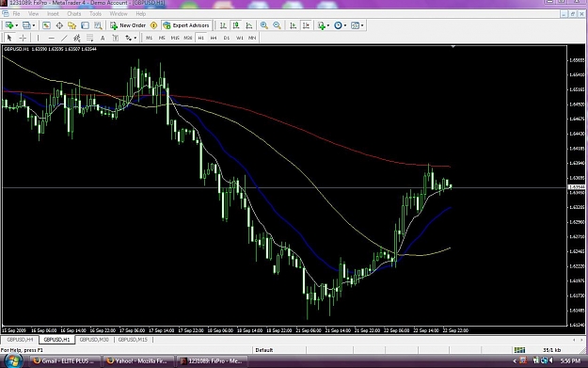Image resolution: width=588 pixels, height=368 pixels.
Task: Toggle the Data Window crosshair icon
Action: coord(59,25)
